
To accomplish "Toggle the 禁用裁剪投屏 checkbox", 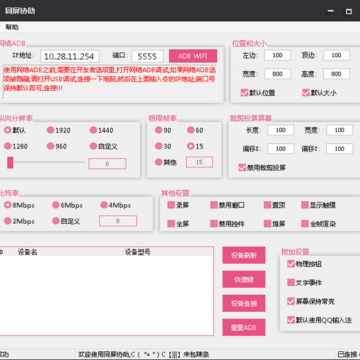I will tap(242, 167).
